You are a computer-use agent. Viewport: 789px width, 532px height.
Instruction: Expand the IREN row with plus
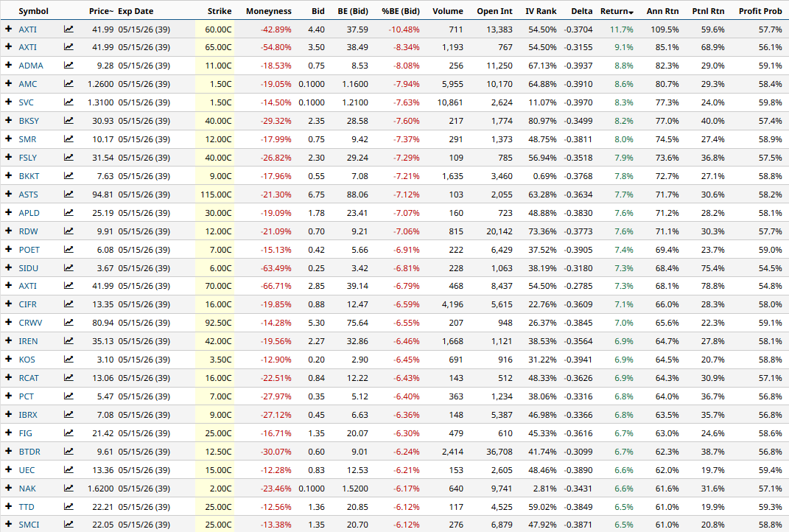click(x=8, y=340)
